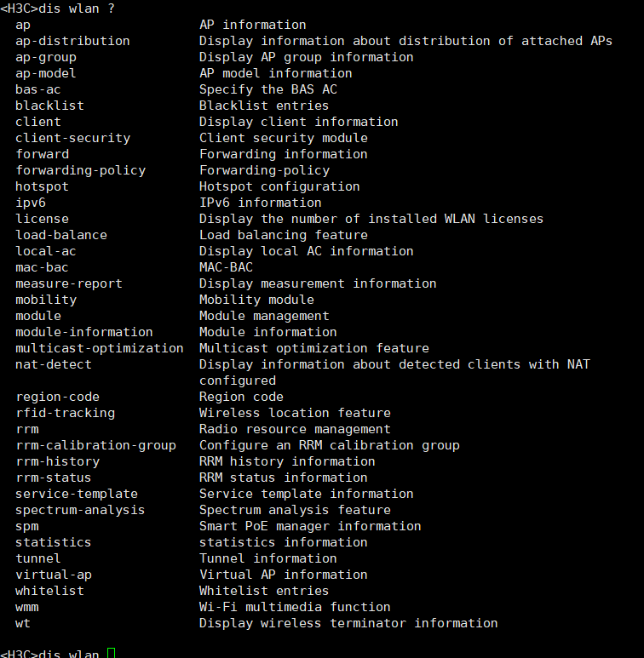The width and height of the screenshot is (644, 658).
Task: Click the 'license' command keyword
Action: [x=42, y=219]
